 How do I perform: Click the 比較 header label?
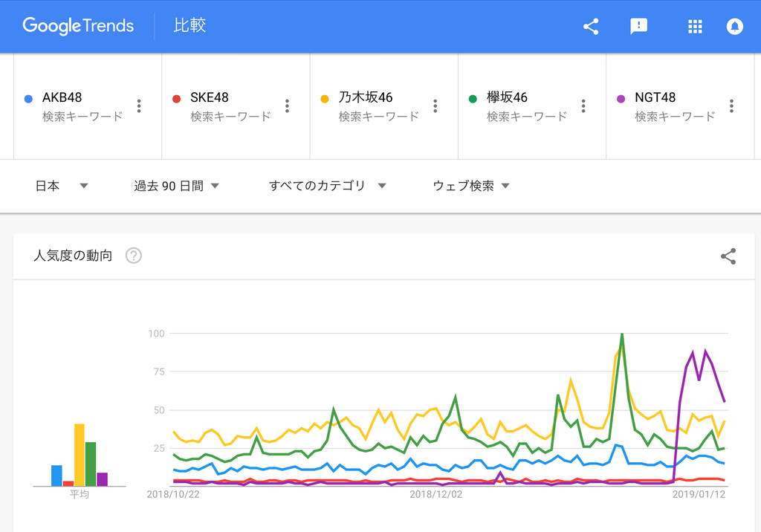pos(190,25)
